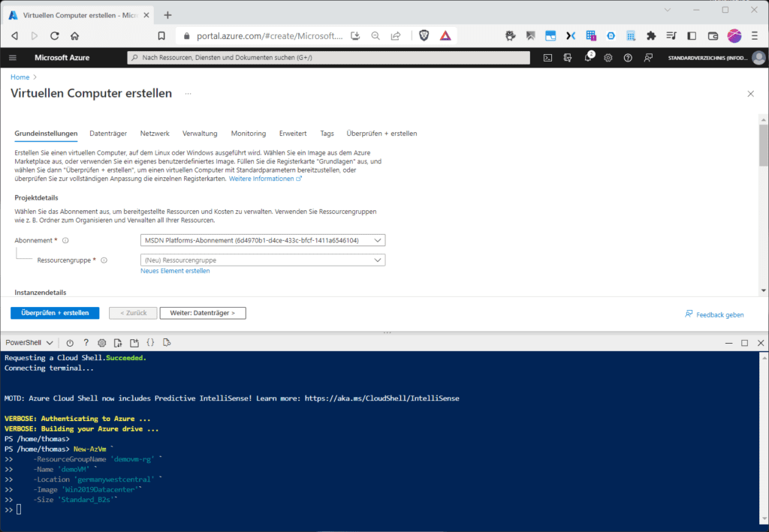Open the Azure help question mark

628,58
